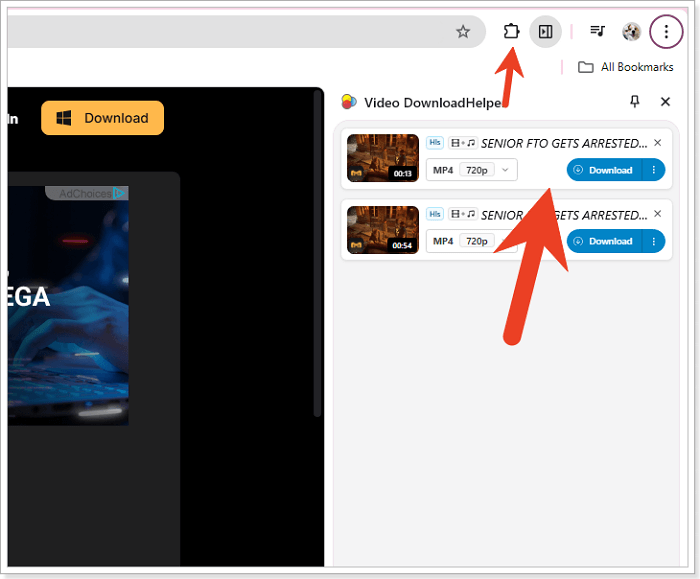Click the Hls badge on the 00:13 video

pos(434,143)
